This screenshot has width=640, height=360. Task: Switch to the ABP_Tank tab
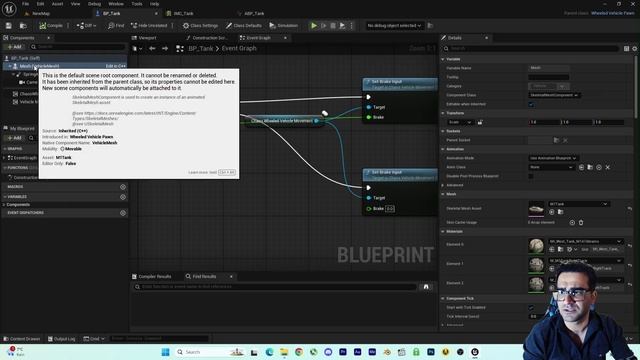(254, 13)
